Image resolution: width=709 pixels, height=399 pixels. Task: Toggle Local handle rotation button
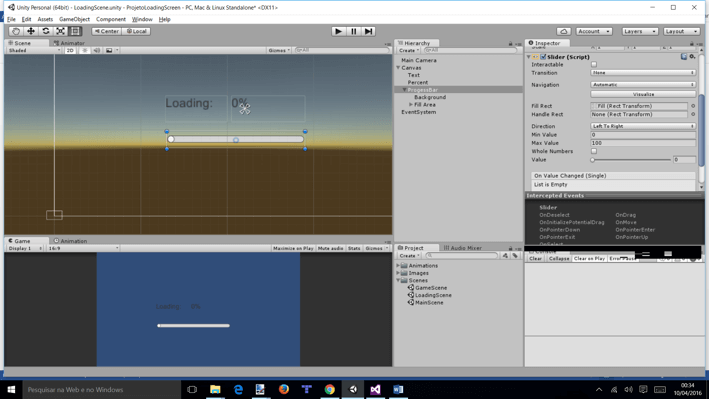coord(136,31)
